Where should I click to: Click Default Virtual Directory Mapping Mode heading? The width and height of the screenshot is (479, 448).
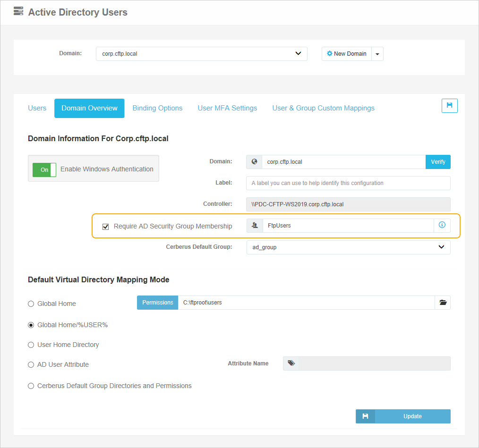[98, 280]
